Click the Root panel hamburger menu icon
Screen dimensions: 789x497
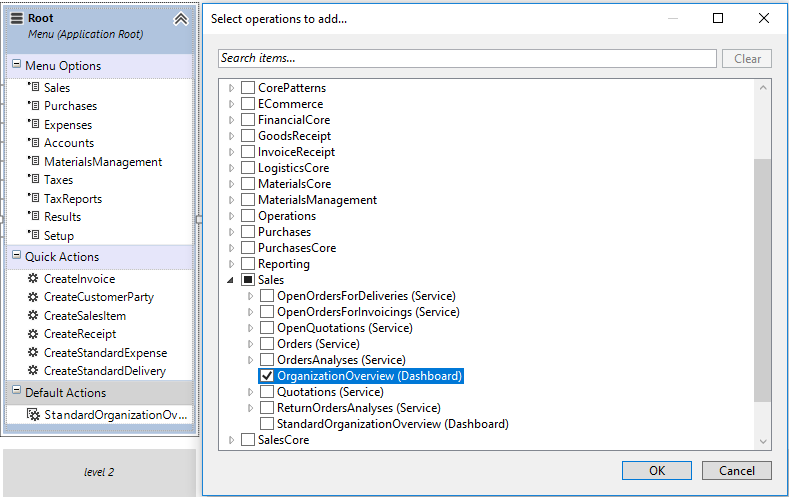coord(17,18)
